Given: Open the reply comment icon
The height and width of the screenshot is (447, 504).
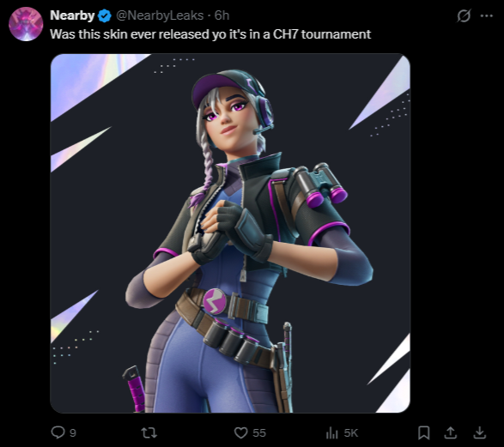Looking at the screenshot, I should 58,432.
